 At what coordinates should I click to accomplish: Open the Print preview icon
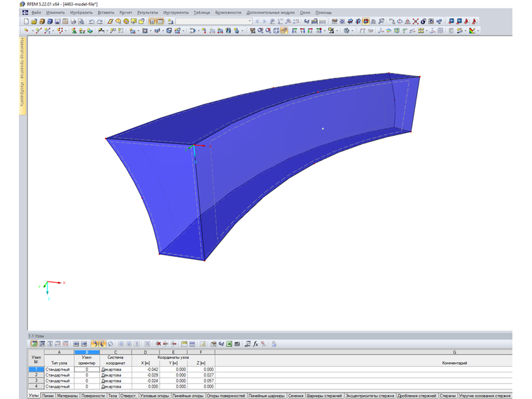point(81,22)
